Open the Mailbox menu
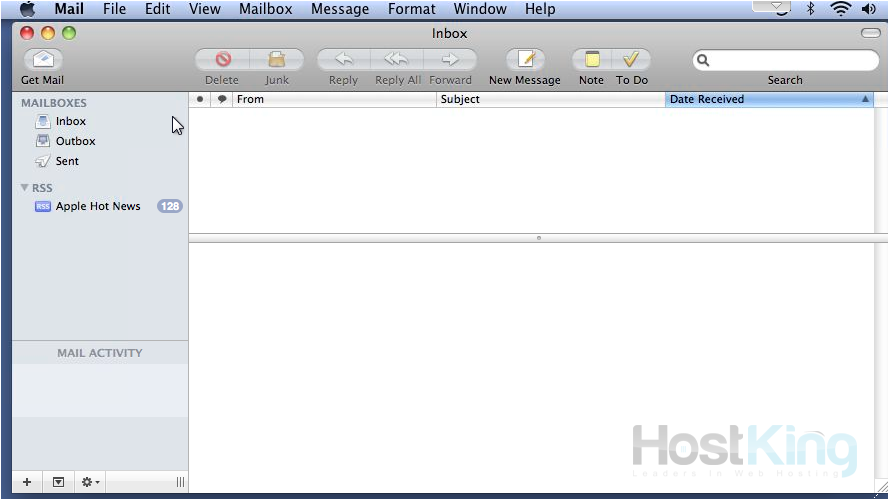 click(x=266, y=9)
